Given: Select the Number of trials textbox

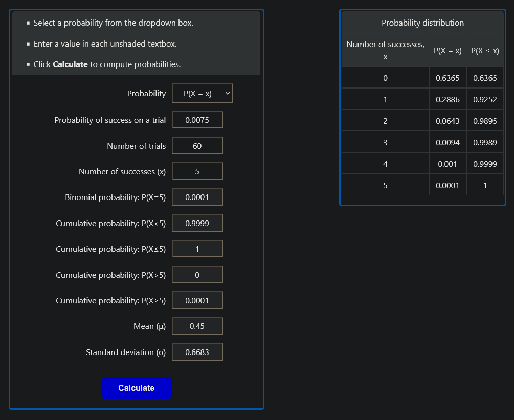Looking at the screenshot, I should 197,146.
